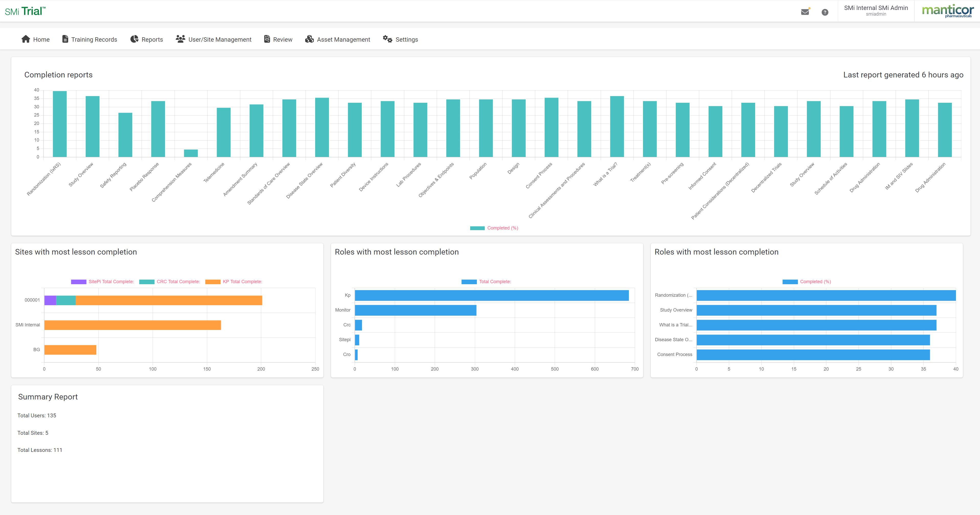Click the SMi Trial logo link
This screenshot has height=515, width=980.
[x=25, y=11]
